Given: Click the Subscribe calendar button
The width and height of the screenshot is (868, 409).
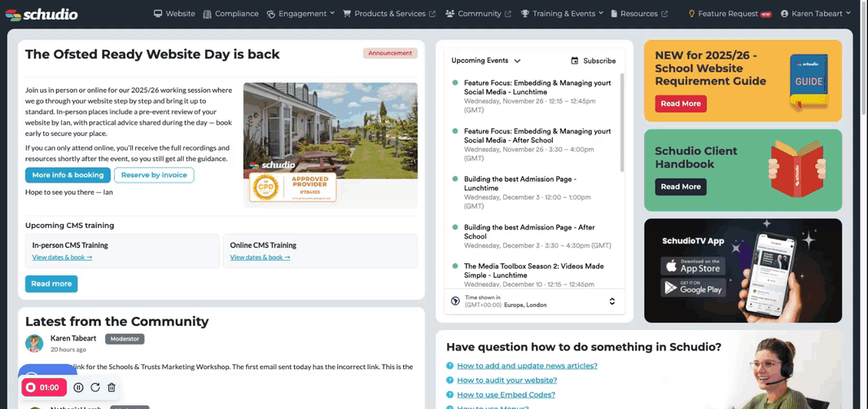Looking at the screenshot, I should pos(594,60).
